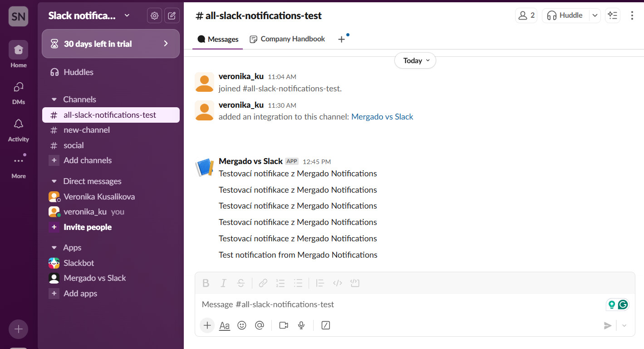The image size is (644, 349).
Task: Toggle bold formatting in composer
Action: 206,283
